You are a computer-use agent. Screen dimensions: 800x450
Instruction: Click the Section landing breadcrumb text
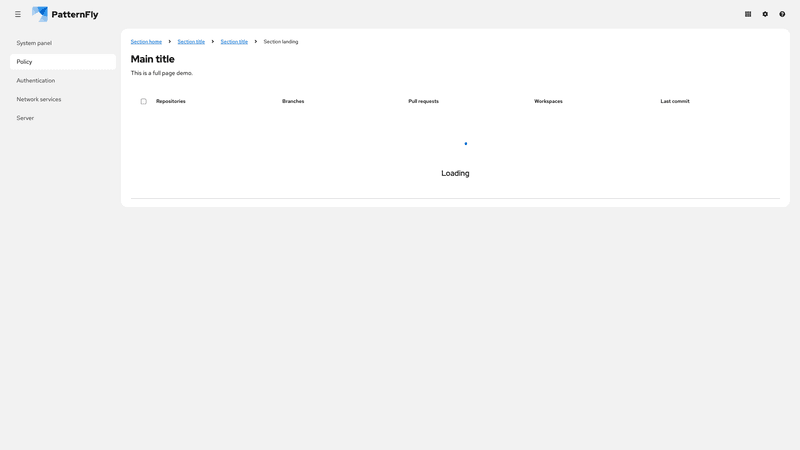281,42
